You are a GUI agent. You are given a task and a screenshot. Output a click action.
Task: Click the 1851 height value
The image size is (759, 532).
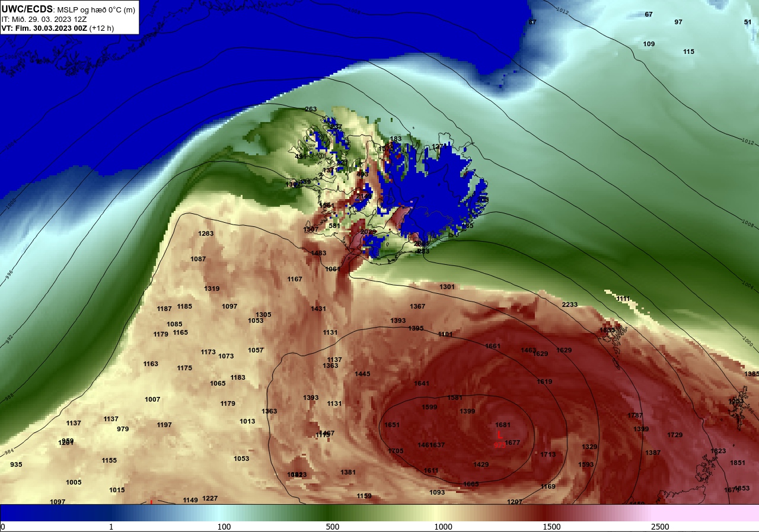(x=738, y=463)
